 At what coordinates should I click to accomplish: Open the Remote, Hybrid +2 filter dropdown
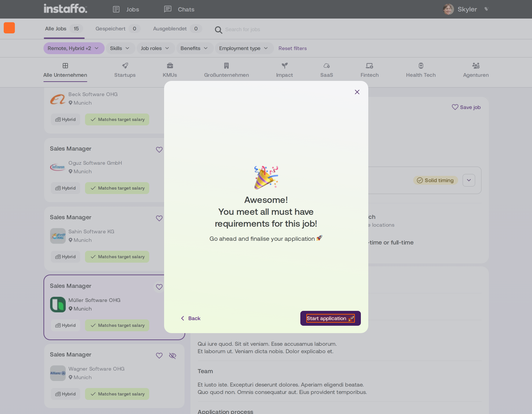(74, 48)
